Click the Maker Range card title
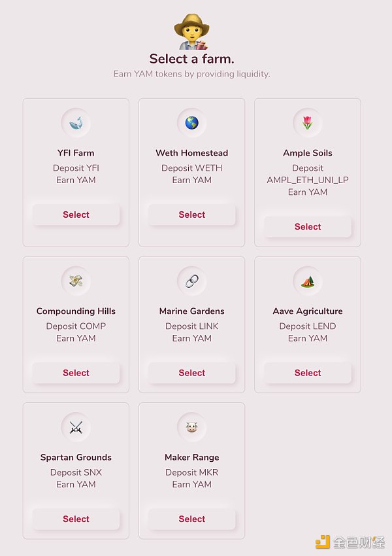 pyautogui.click(x=191, y=457)
